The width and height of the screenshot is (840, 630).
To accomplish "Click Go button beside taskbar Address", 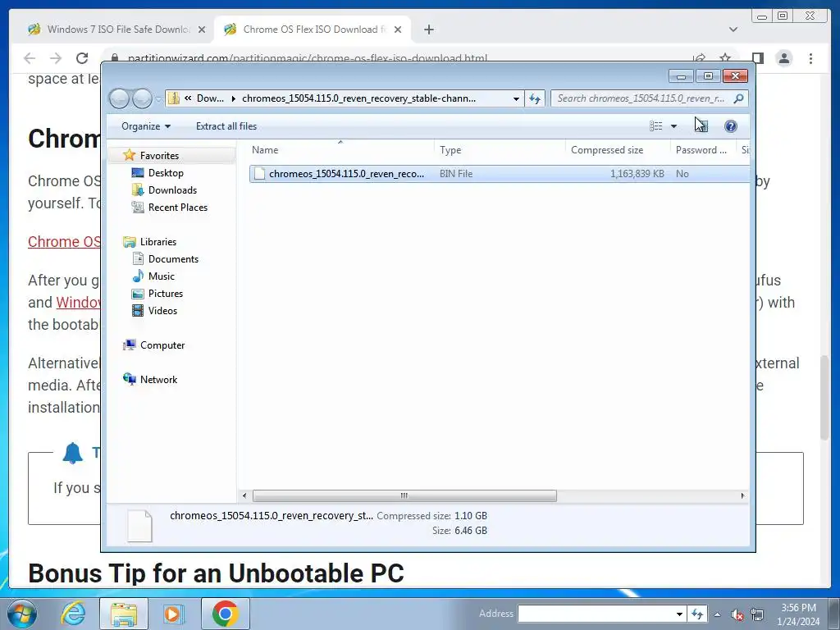I will (697, 614).
